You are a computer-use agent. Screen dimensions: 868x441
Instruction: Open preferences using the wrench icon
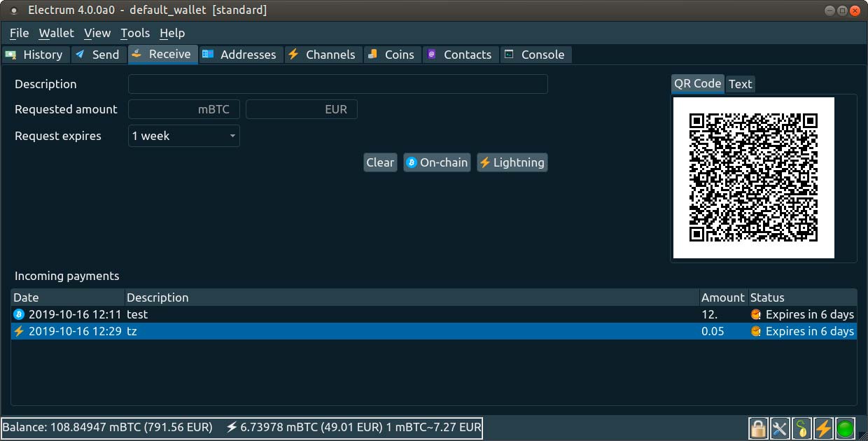tap(780, 428)
